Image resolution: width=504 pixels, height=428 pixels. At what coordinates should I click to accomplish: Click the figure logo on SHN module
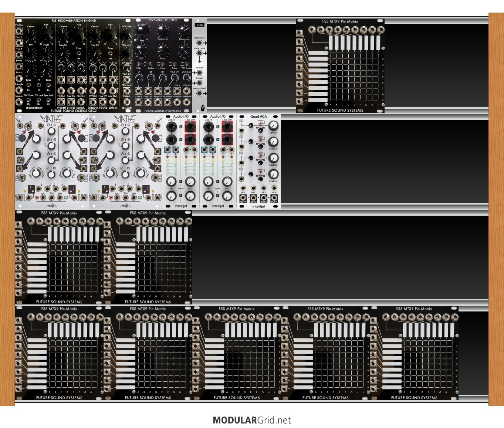202,108
